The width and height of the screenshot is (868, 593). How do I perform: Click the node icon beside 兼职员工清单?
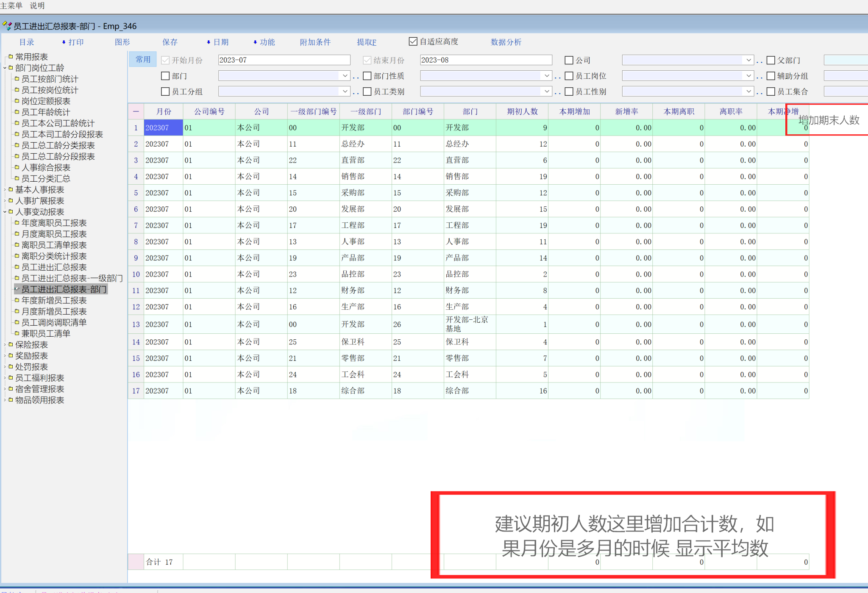pyautogui.click(x=17, y=334)
